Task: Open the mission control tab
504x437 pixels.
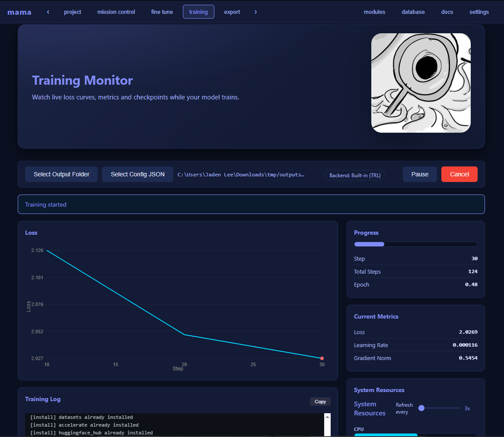Action: (x=116, y=12)
